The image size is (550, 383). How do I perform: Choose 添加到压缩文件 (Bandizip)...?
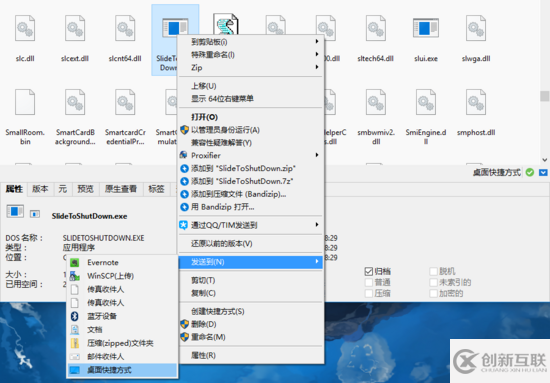(x=251, y=194)
